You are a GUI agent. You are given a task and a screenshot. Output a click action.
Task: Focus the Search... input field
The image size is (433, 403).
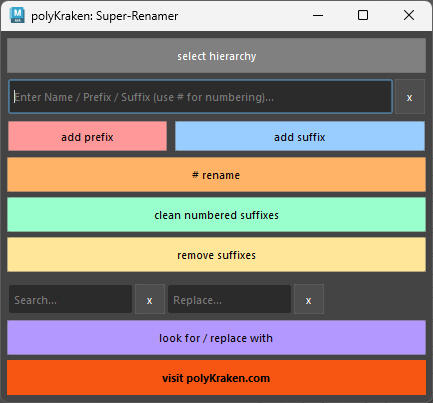[x=70, y=299]
